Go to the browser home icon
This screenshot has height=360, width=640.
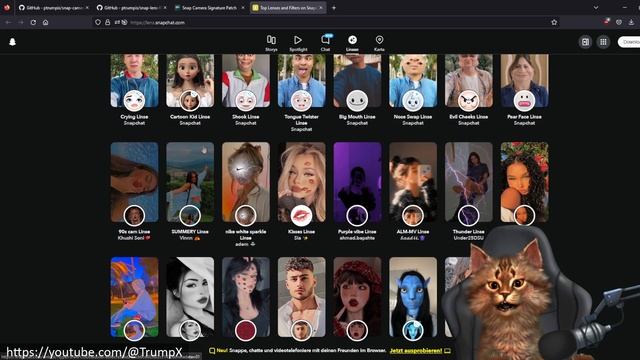click(46, 22)
